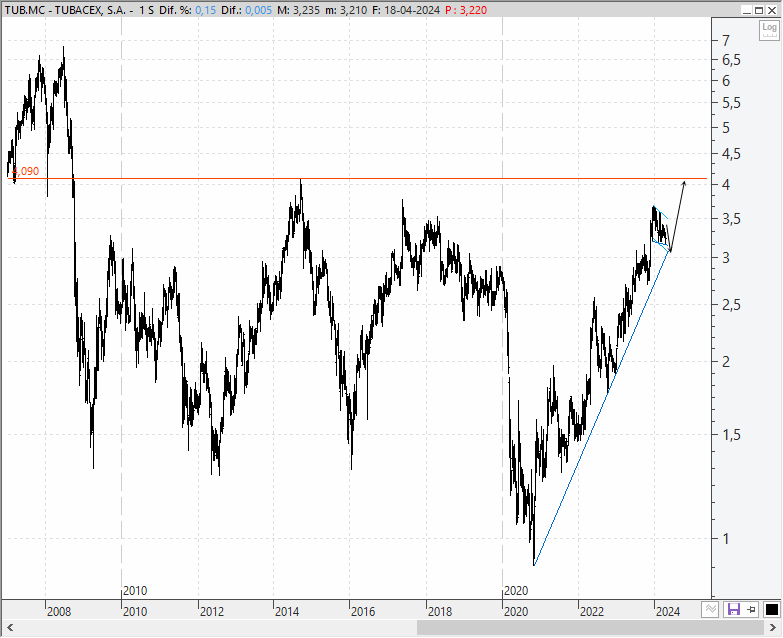Click the F: 18-04-2024 date text
Screen dimensions: 783x638
[x=406, y=10]
